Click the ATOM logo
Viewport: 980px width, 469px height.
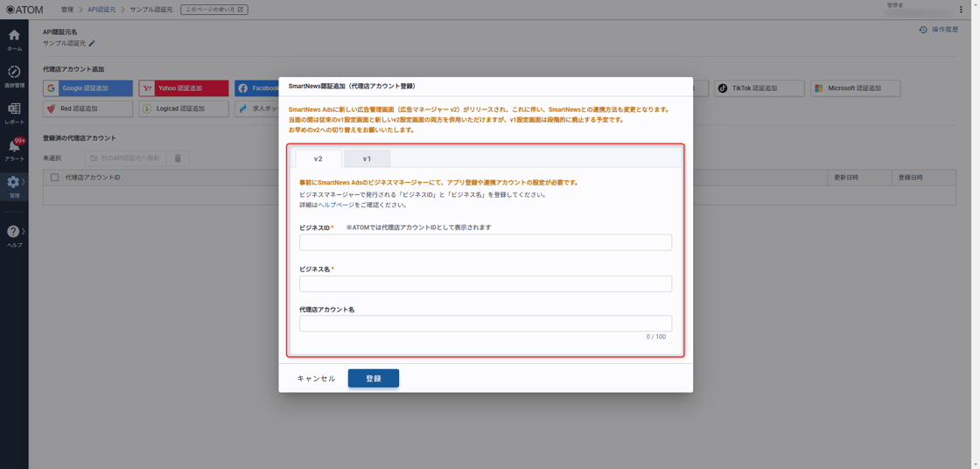click(24, 10)
